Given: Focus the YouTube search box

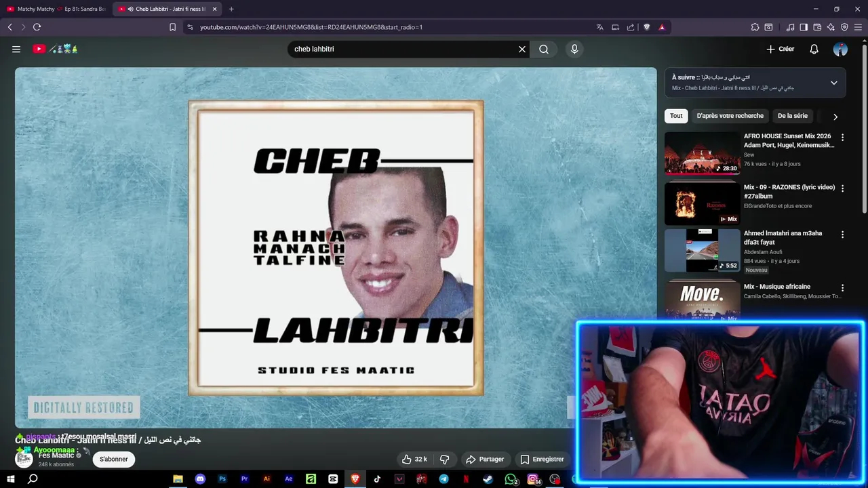Looking at the screenshot, I should coord(402,49).
